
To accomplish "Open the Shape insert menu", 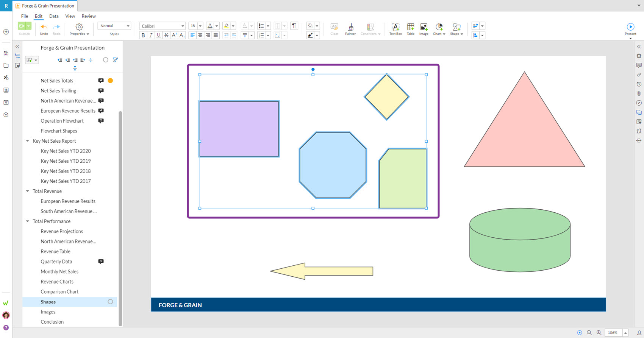I will click(456, 29).
